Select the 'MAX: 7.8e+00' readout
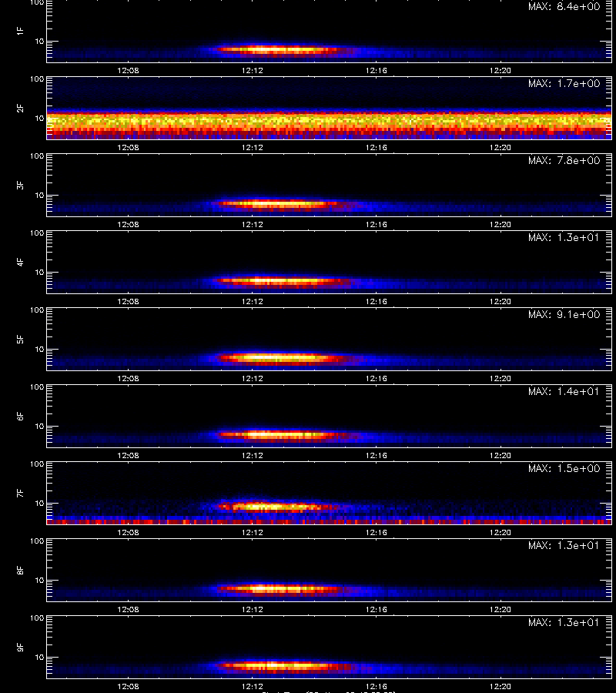The height and width of the screenshot is (693, 616). tap(564, 160)
